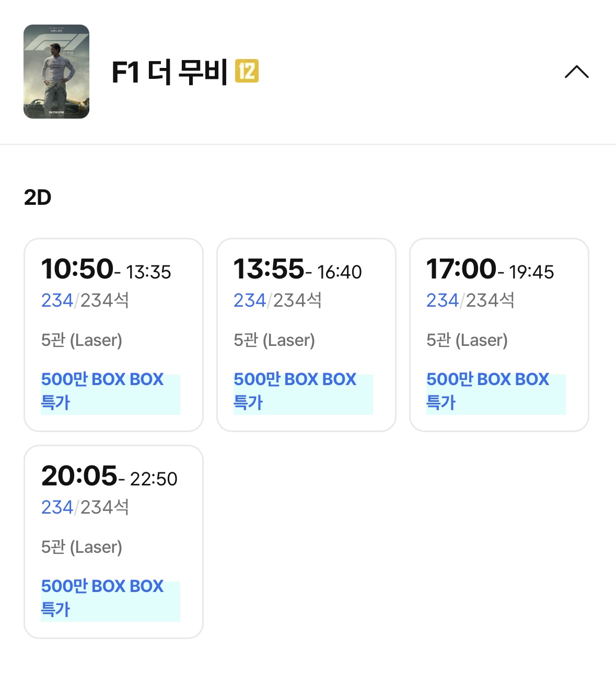
Task: Tap the age 12 rating badge
Action: coord(247,71)
